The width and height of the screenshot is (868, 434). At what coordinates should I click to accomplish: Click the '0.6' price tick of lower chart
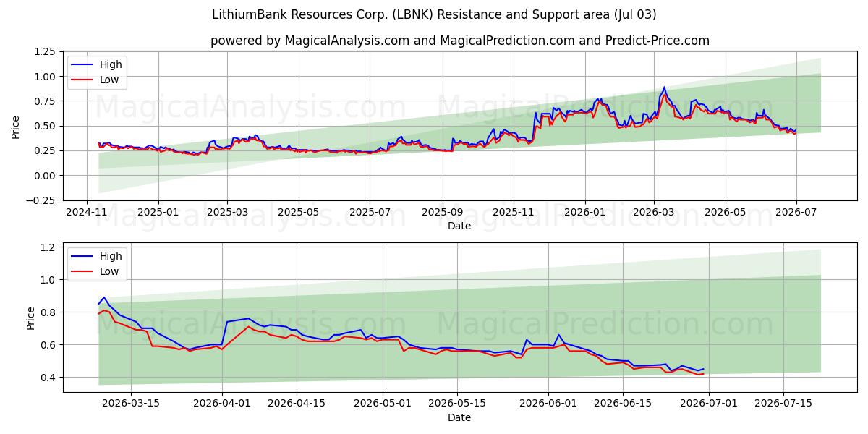48,345
